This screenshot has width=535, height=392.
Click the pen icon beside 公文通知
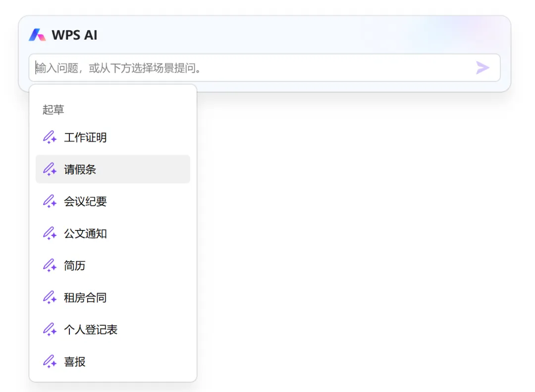50,233
